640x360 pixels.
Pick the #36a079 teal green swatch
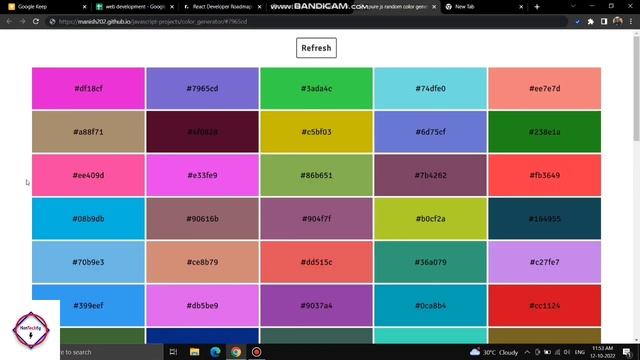[x=430, y=262]
